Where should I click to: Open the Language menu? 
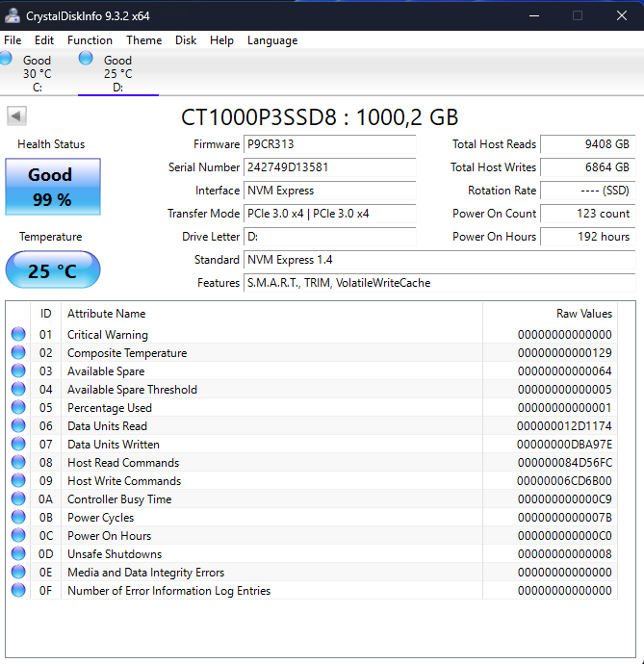(x=272, y=40)
